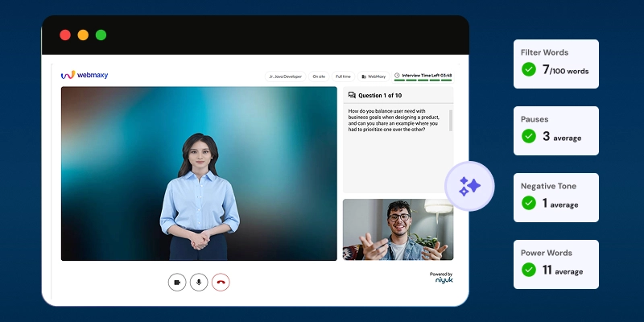Click the WebMaxy company chip label
Image resolution: width=644 pixels, height=322 pixels.
[x=377, y=76]
